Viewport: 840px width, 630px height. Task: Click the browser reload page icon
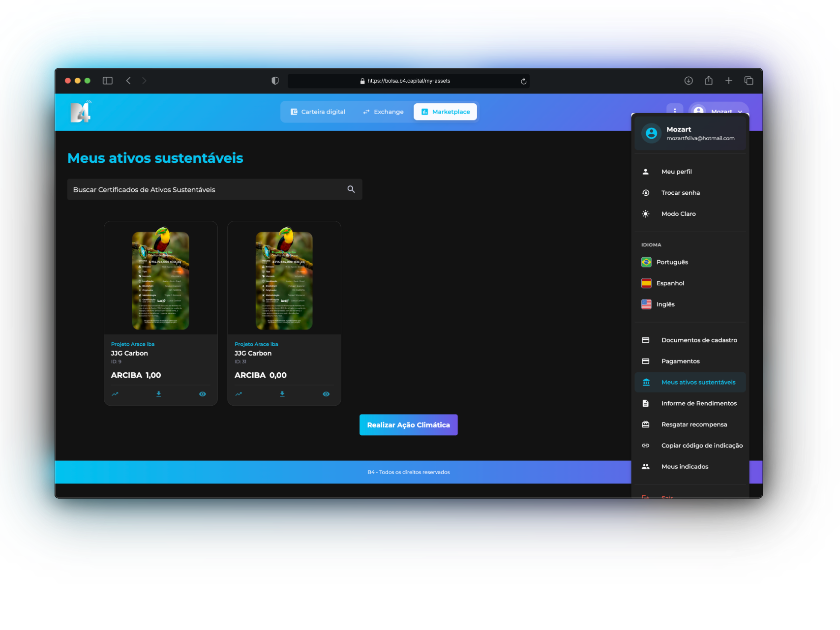[x=524, y=81]
